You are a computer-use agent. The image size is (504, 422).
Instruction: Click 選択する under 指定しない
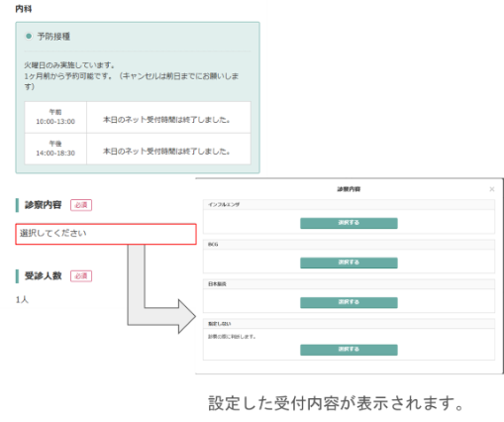(349, 350)
